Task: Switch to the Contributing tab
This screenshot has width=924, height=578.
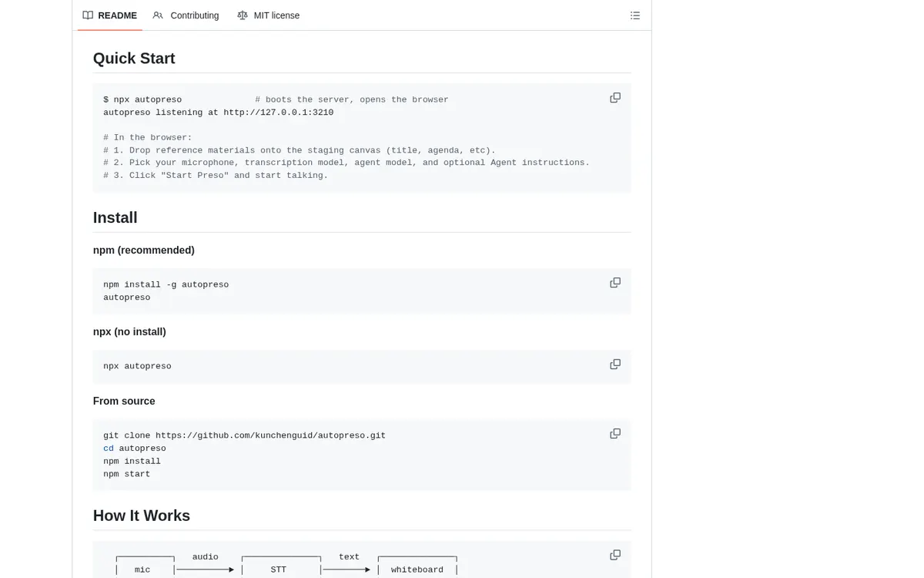Action: pos(186,15)
